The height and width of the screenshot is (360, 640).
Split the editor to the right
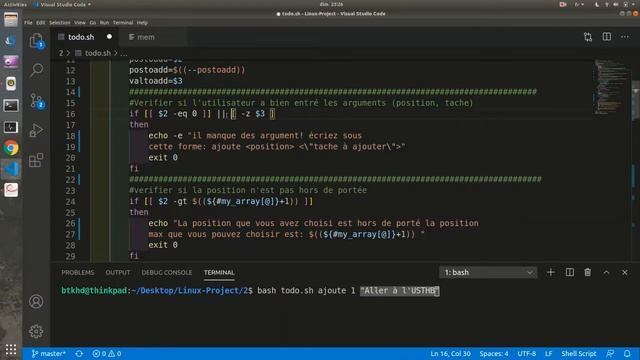tap(607, 37)
